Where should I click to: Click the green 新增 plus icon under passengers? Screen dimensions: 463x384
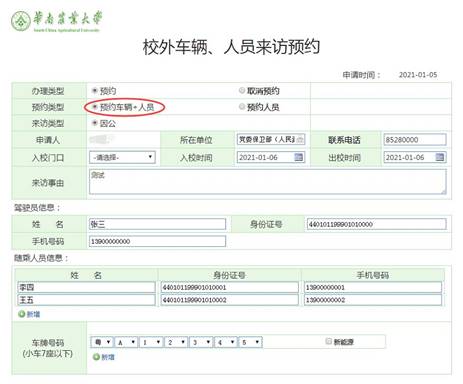(22, 314)
